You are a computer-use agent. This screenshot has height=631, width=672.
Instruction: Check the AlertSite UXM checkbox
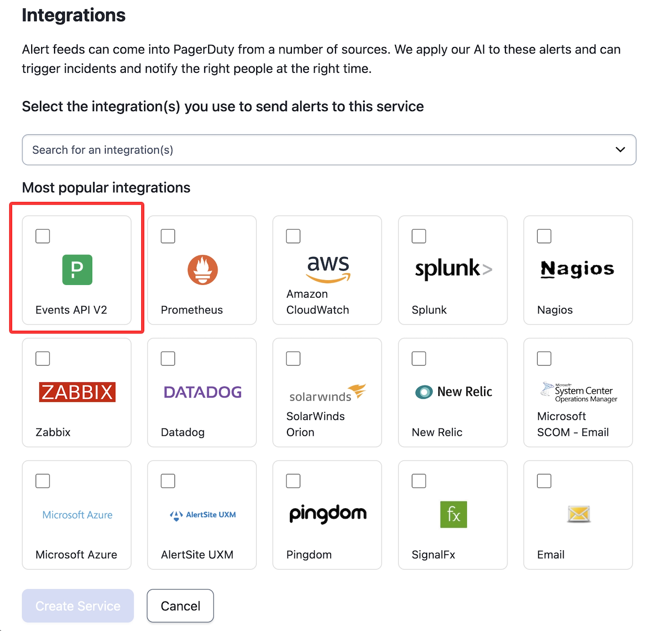coord(168,481)
